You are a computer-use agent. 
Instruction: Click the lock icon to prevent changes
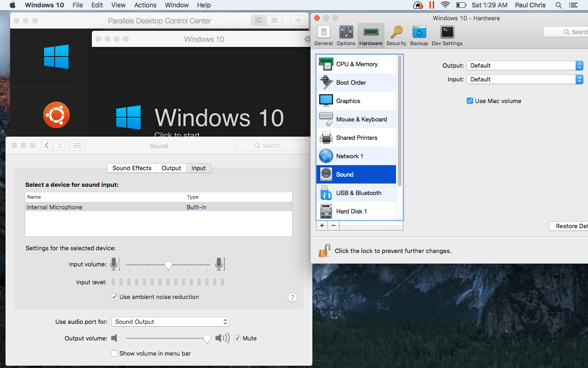(324, 251)
